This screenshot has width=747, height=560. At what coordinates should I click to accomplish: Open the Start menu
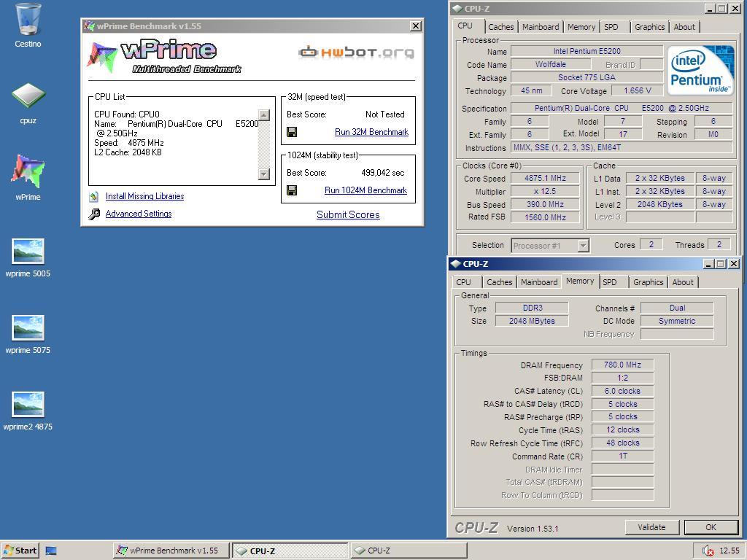tap(20, 551)
